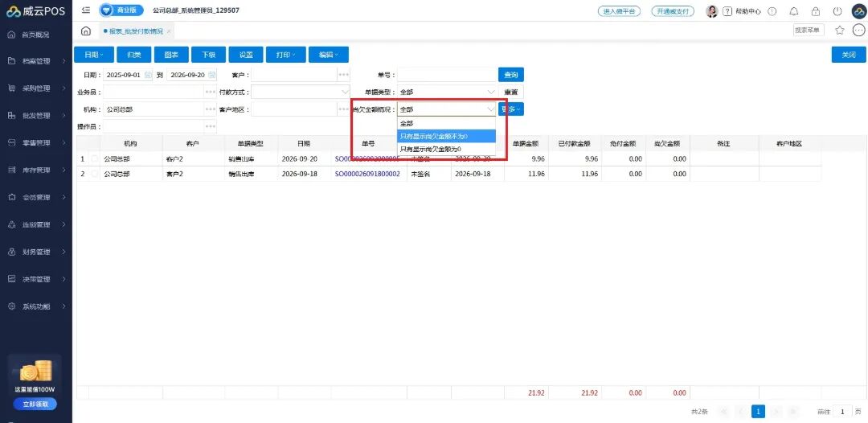Image resolution: width=868 pixels, height=423 pixels.
Task: Click the 威云POS logo
Action: [36, 11]
